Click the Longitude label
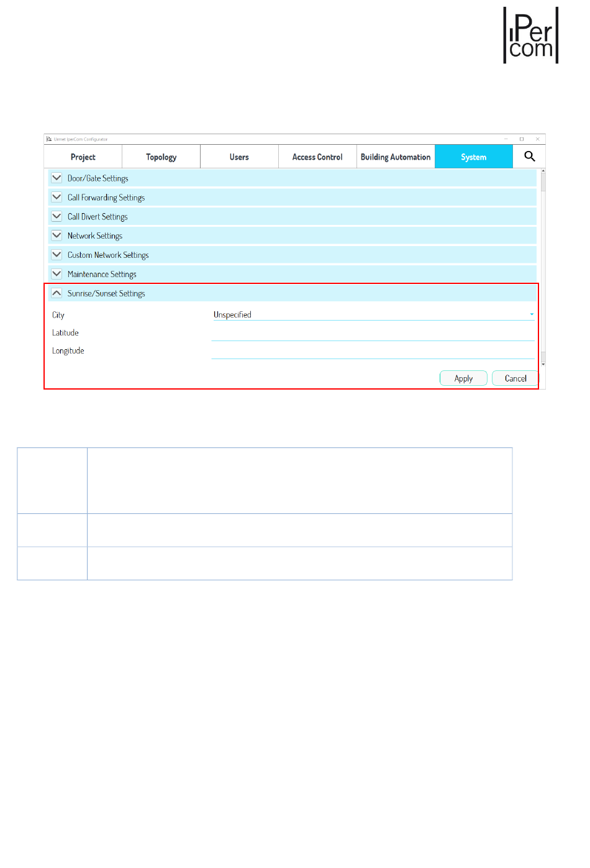The image size is (590, 868). [68, 351]
